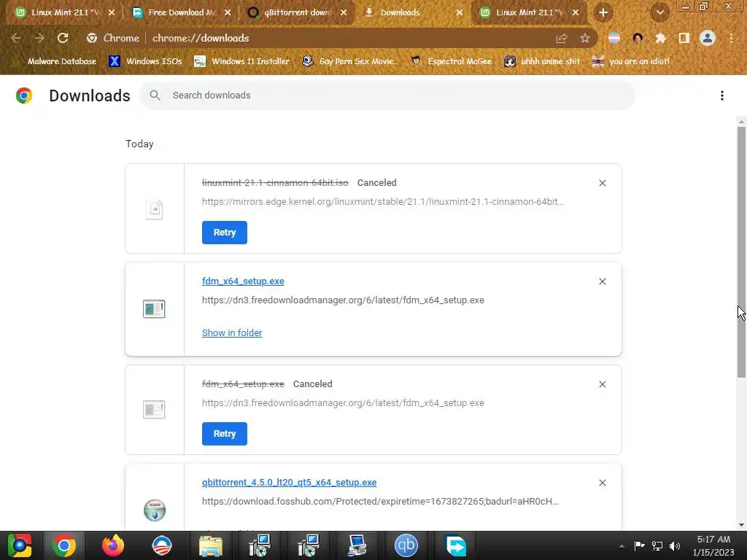Open Free Download Manager taskbar icon
The height and width of the screenshot is (560, 747).
coord(455,545)
